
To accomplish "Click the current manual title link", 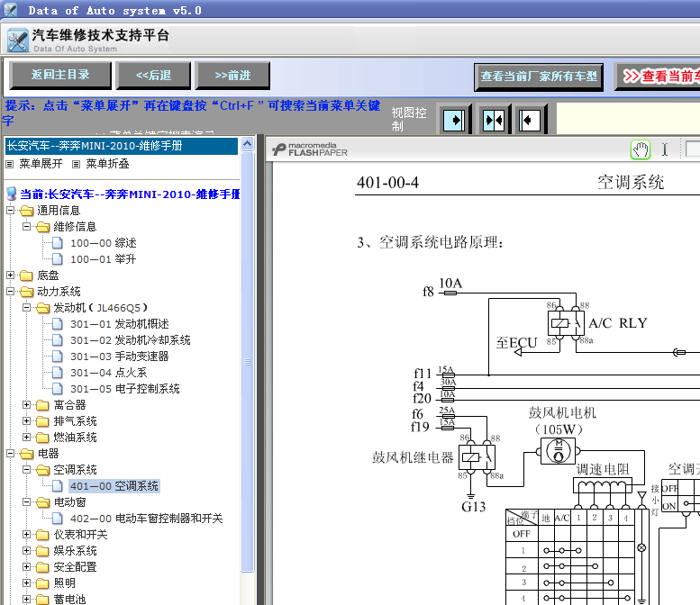I will [x=130, y=194].
